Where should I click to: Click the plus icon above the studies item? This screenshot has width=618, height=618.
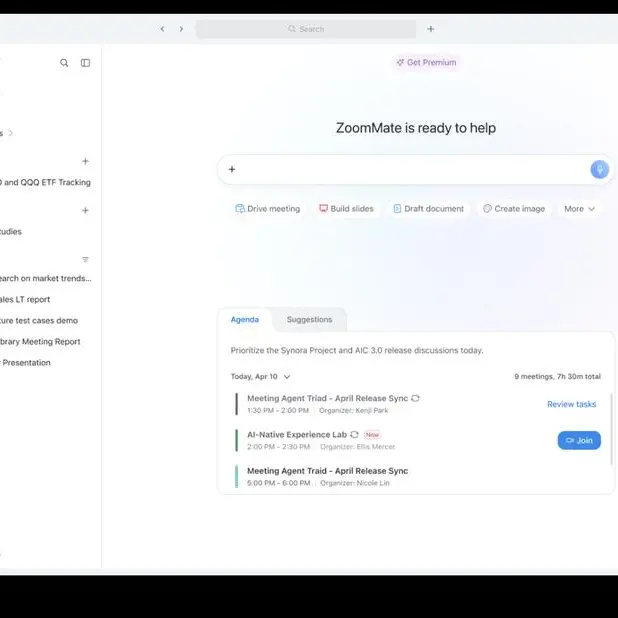click(85, 210)
